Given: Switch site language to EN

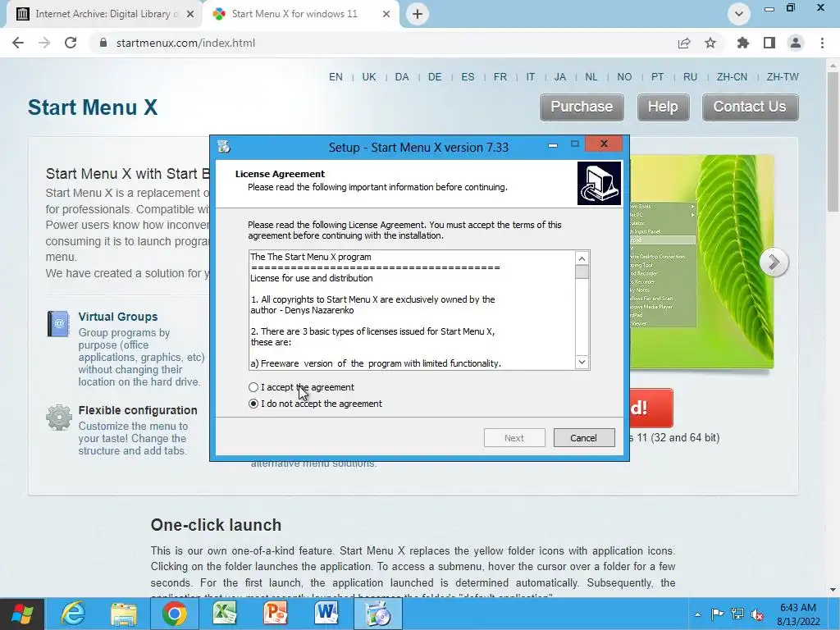Looking at the screenshot, I should point(336,77).
